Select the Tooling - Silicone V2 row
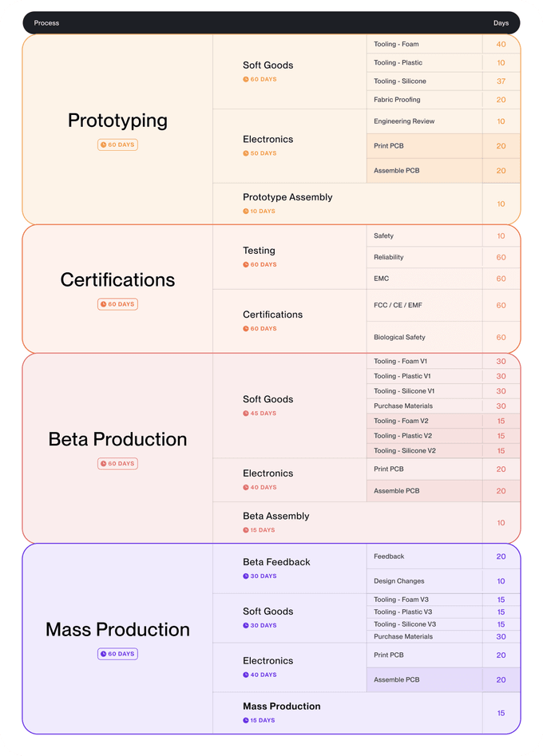The width and height of the screenshot is (543, 756). (443, 451)
